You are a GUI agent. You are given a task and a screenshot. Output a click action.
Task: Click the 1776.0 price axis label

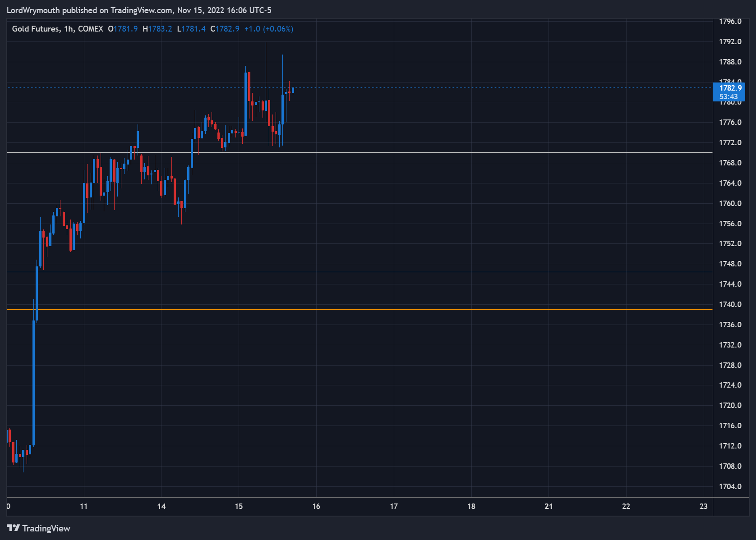pyautogui.click(x=730, y=122)
